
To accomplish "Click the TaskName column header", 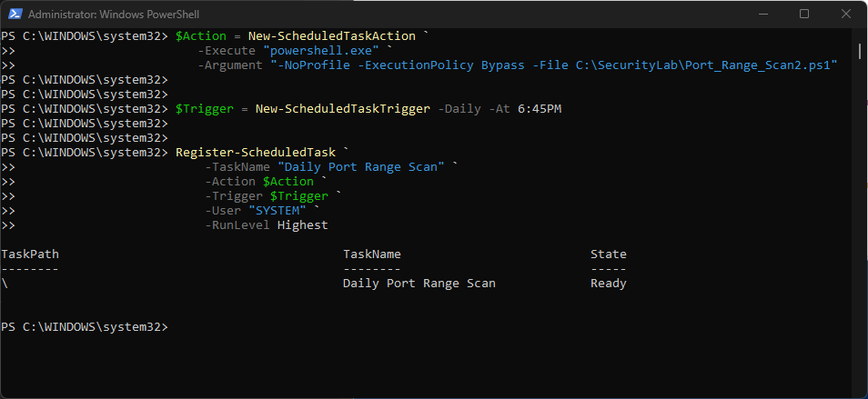I will pyautogui.click(x=371, y=254).
